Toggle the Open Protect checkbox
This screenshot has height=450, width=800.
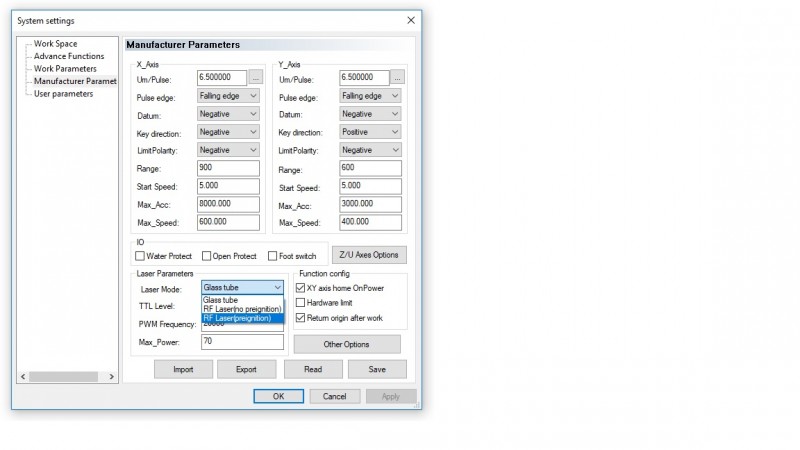207,256
